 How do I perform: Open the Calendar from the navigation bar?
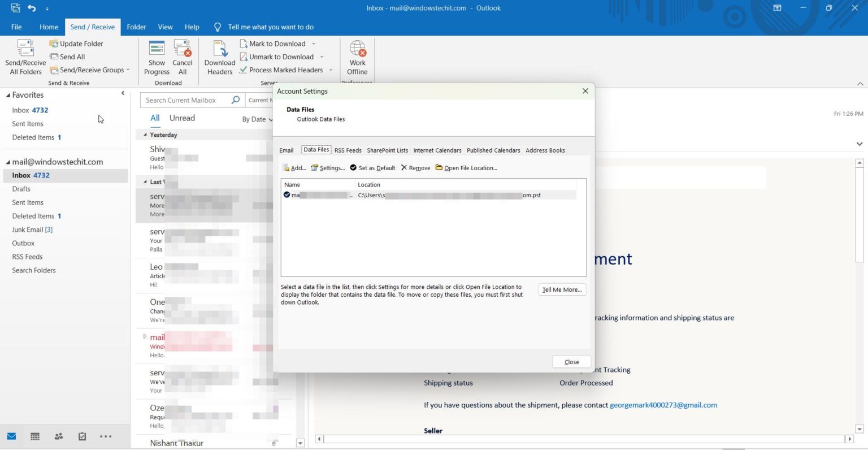34,436
